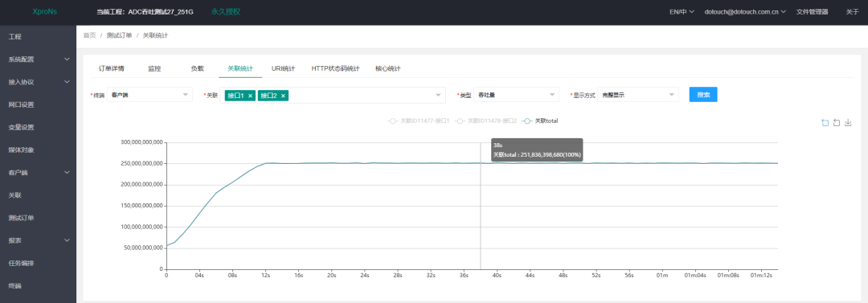Toggle the 关联ID11478-接口2 legend series
Screen dimensions: 868x303
(x=486, y=121)
